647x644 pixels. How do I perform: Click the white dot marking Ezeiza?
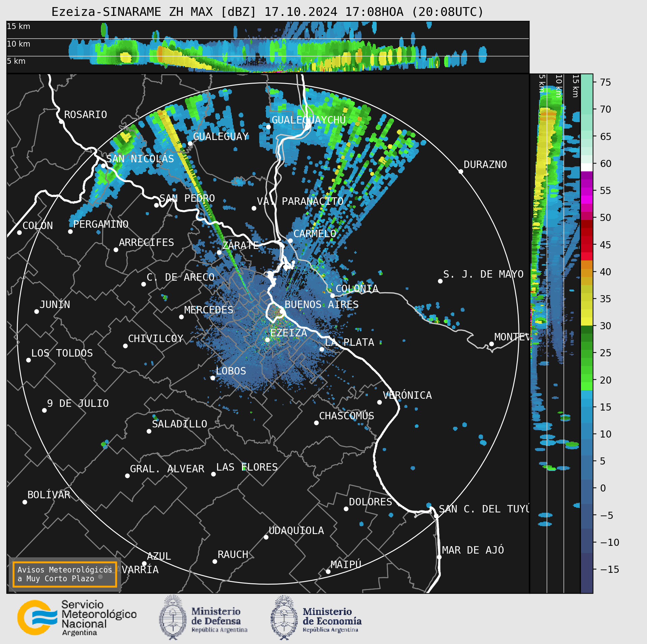point(267,340)
